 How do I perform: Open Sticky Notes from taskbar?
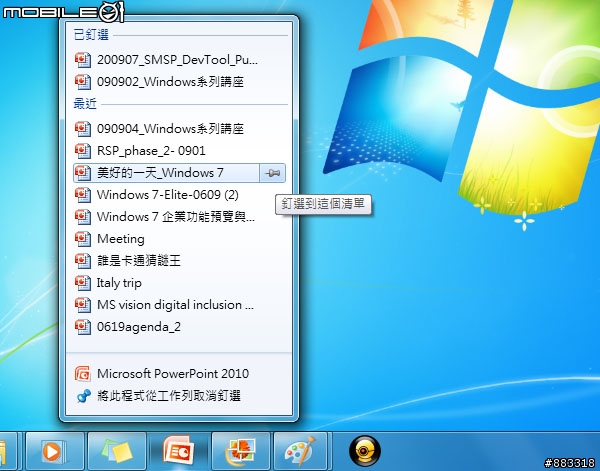pos(117,452)
